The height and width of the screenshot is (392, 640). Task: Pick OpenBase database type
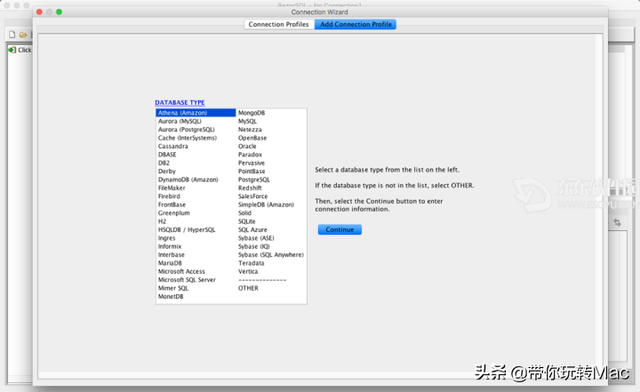click(252, 138)
